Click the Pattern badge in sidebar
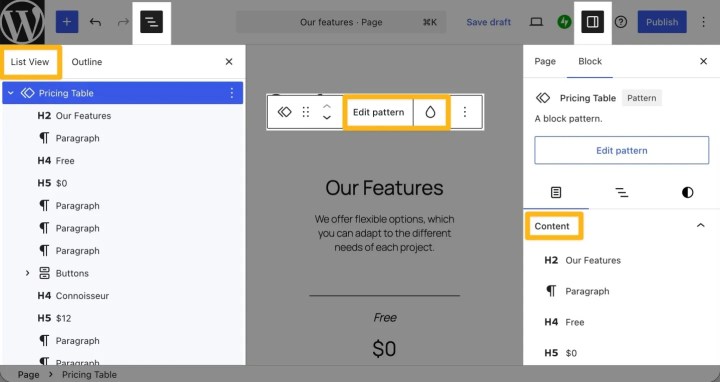720x382 pixels. coord(641,98)
